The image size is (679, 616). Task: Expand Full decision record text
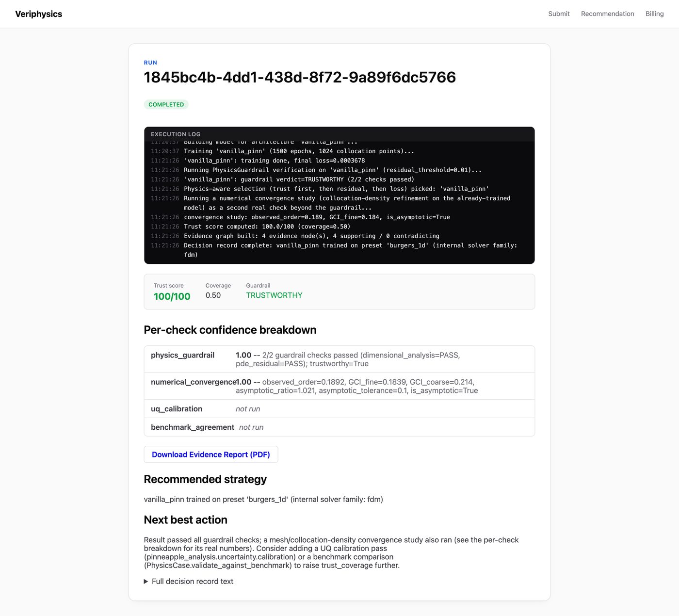[189, 581]
